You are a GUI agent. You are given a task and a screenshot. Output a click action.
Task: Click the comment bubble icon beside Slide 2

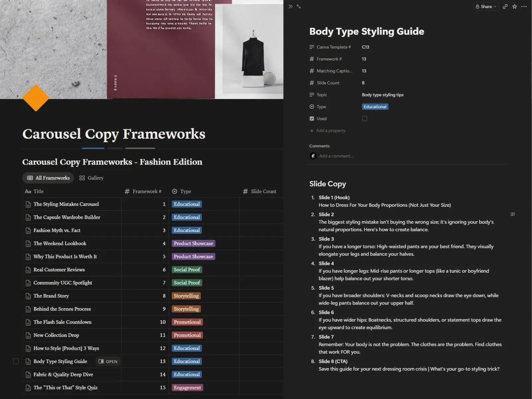point(513,214)
